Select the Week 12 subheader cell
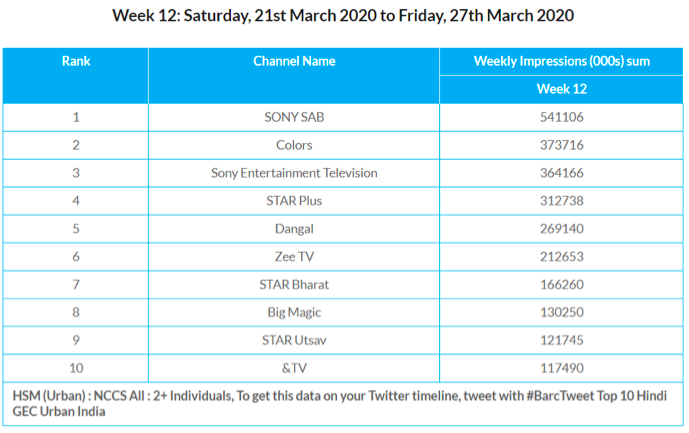The width and height of the screenshot is (689, 433). (561, 89)
